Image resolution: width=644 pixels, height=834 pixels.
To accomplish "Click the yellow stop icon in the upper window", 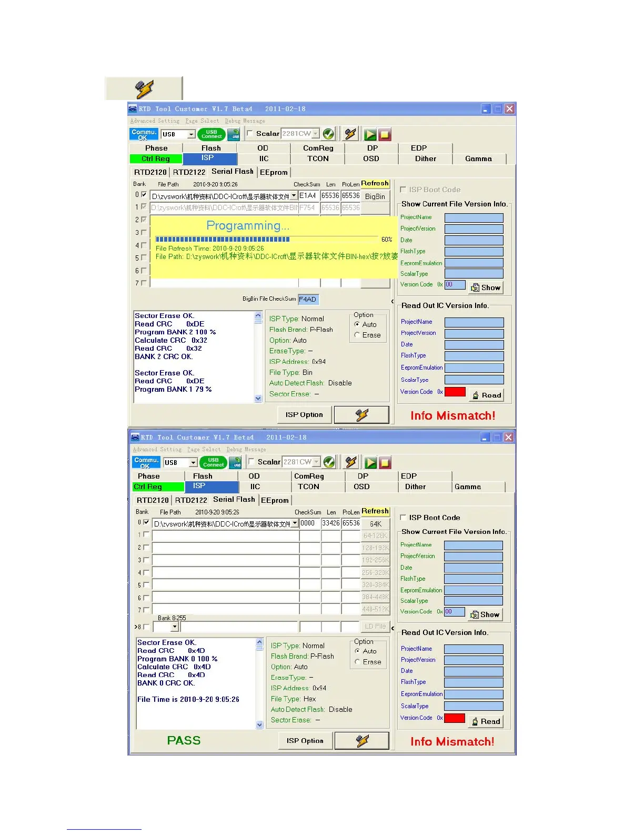I will (x=385, y=134).
